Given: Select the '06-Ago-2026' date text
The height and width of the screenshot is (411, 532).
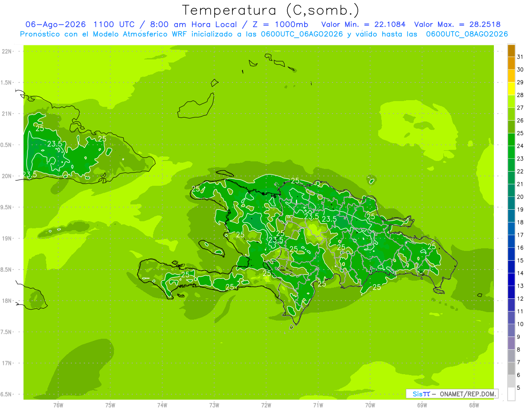Looking at the screenshot, I should 56,24.
